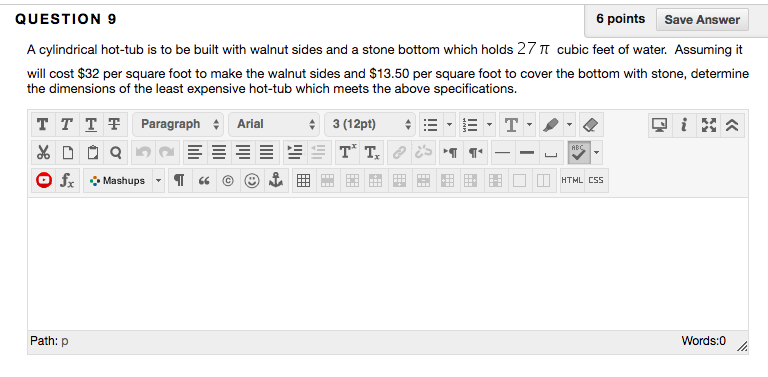Expand the highlight color picker arrow

pyautogui.click(x=570, y=125)
